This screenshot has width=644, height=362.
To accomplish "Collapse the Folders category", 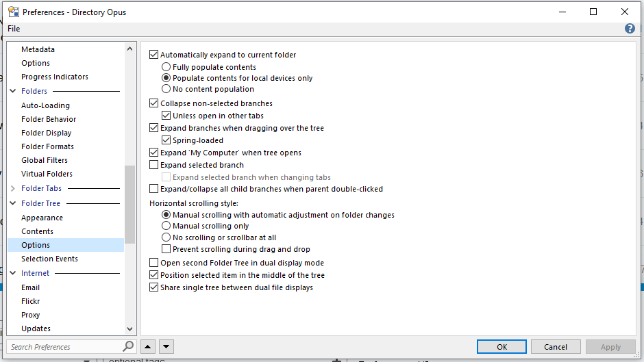I will click(x=13, y=91).
